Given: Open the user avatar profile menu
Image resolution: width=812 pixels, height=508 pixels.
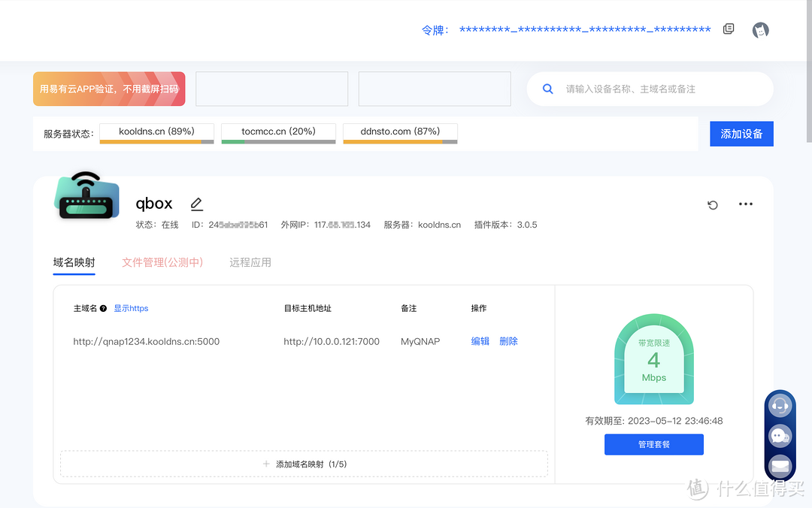Looking at the screenshot, I should 760,30.
